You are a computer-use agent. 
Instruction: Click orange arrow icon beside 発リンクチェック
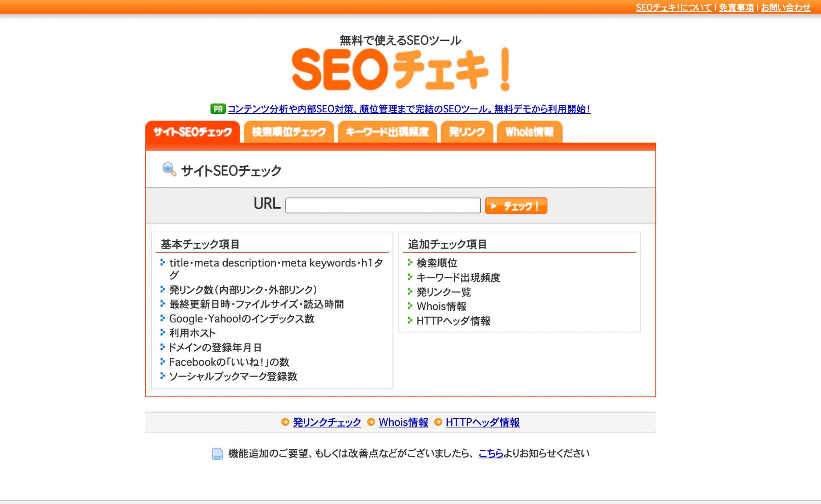[285, 422]
